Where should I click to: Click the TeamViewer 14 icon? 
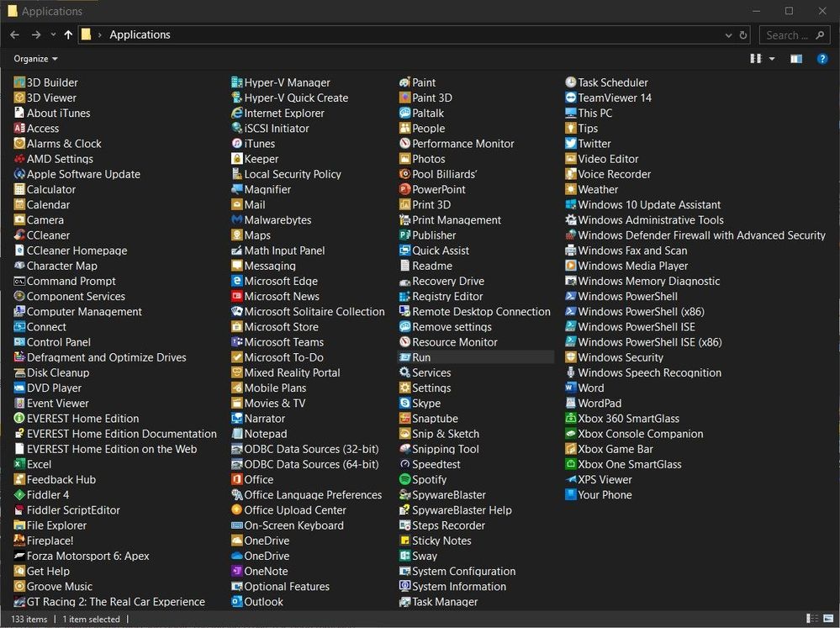(571, 98)
